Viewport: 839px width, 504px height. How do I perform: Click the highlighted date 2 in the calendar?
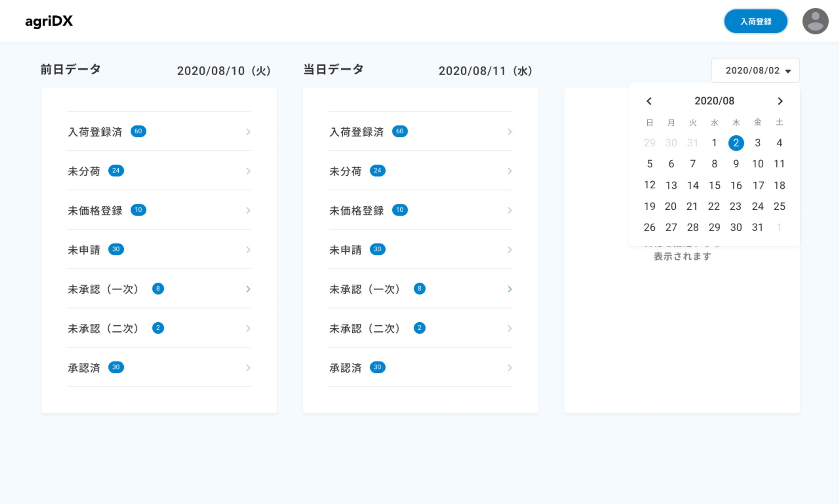[736, 143]
